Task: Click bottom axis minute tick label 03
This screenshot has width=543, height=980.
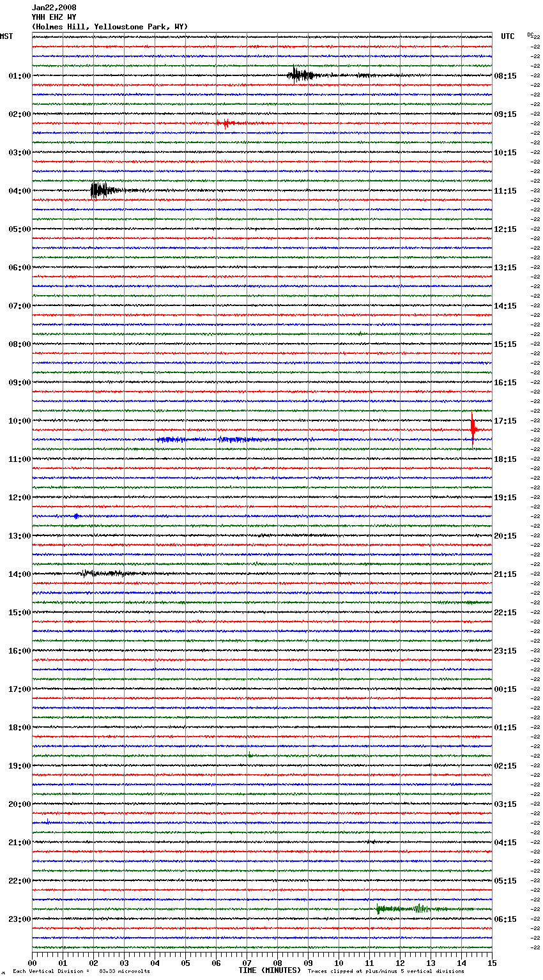Action: (124, 963)
